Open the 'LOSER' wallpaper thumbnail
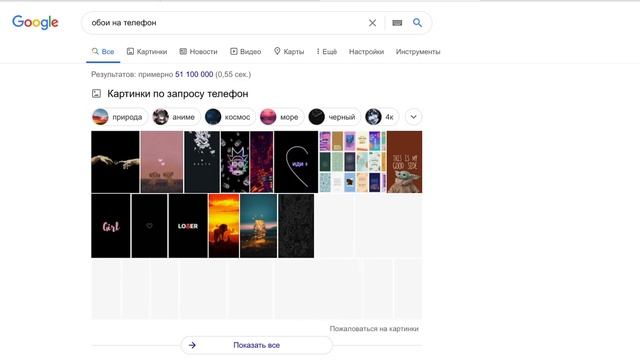Image resolution: width=640 pixels, height=360 pixels. click(x=188, y=226)
